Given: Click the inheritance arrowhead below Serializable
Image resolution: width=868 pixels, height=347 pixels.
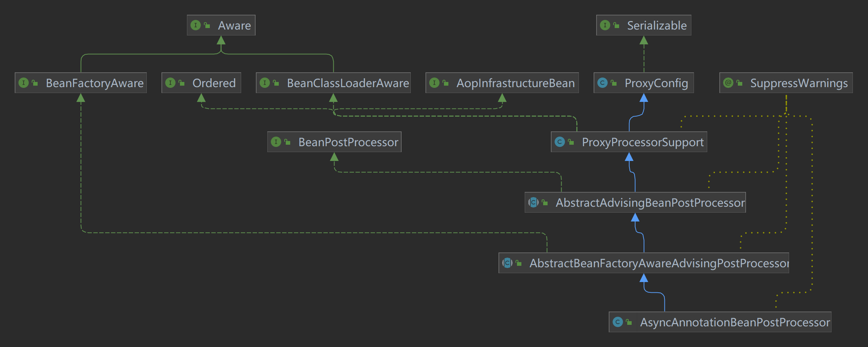Looking at the screenshot, I should [644, 40].
